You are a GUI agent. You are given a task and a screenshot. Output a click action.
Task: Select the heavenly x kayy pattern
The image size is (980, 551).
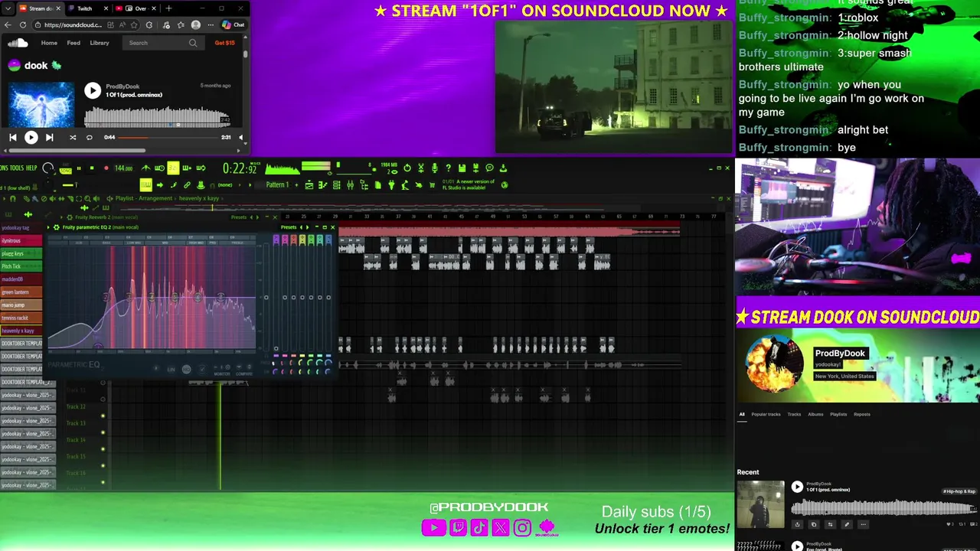(21, 331)
